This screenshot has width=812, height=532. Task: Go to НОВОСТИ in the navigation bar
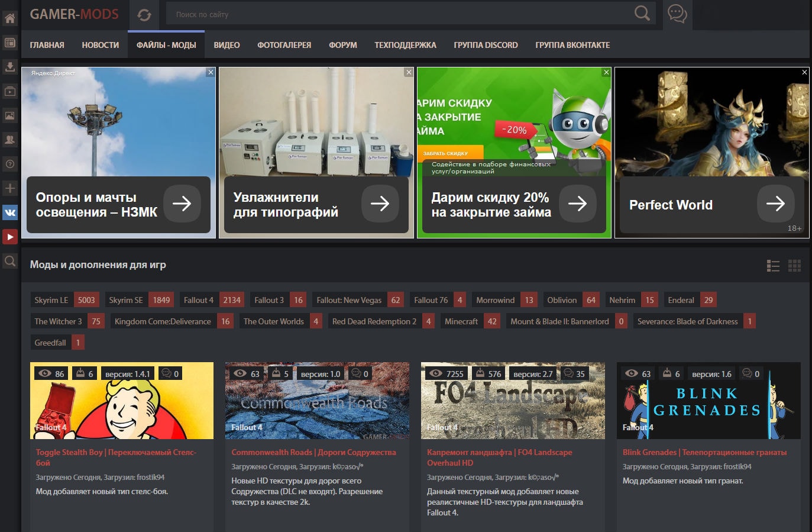click(100, 45)
